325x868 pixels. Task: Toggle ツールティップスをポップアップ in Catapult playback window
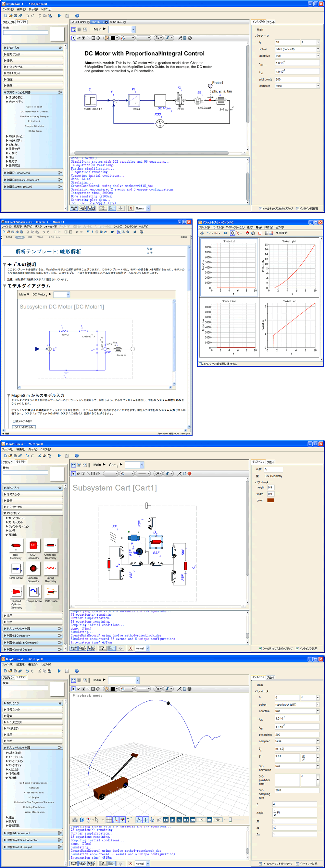(x=260, y=864)
